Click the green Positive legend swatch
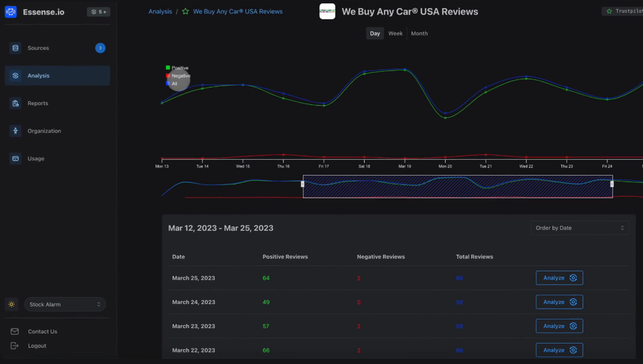The height and width of the screenshot is (364, 643). coord(168,68)
